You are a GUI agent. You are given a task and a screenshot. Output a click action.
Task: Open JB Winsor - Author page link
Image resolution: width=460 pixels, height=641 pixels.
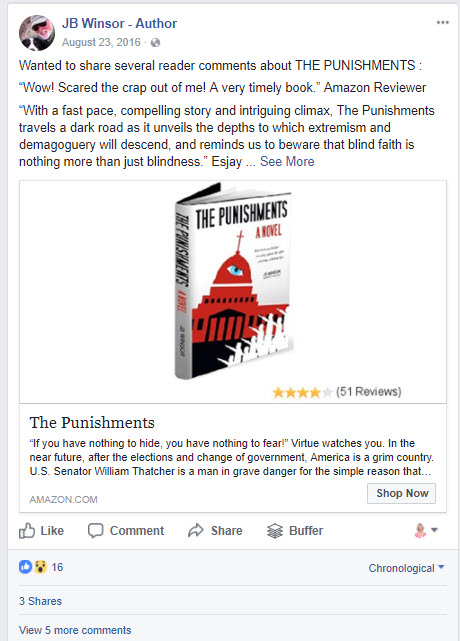tap(119, 23)
